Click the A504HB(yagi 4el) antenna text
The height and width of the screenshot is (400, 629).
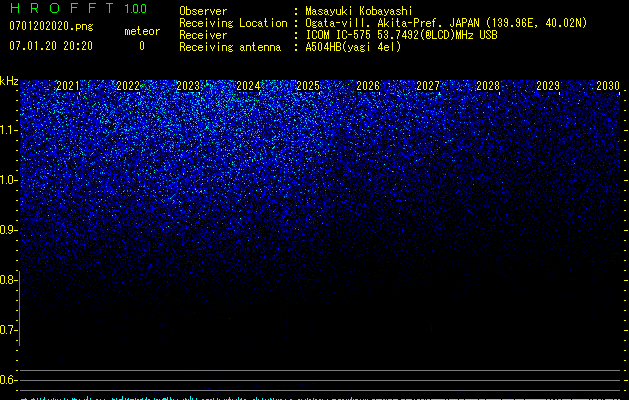click(353, 47)
